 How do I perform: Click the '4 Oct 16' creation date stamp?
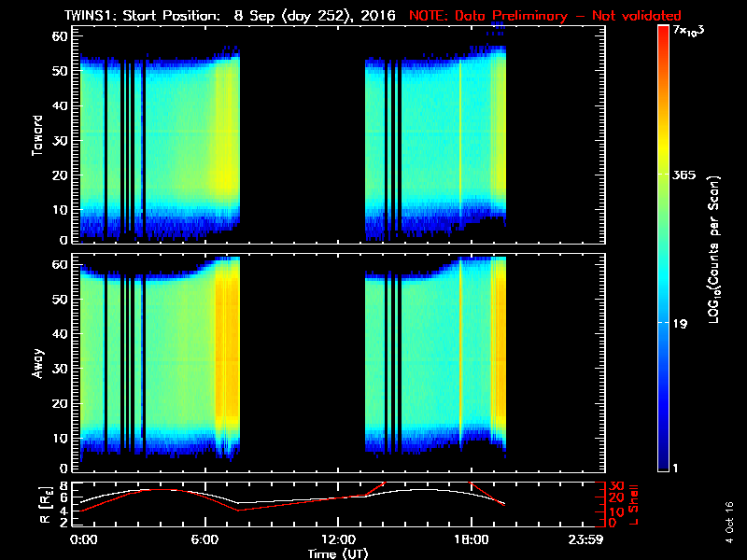click(x=729, y=523)
